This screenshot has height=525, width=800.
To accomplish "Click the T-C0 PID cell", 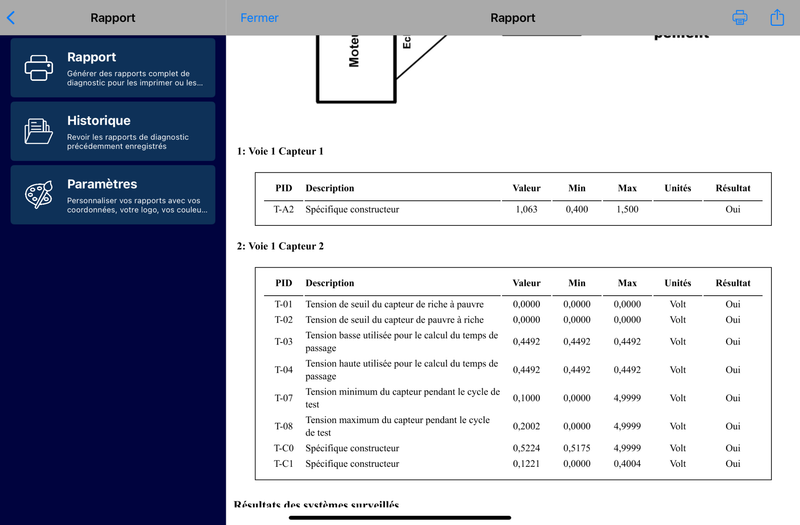I will [x=284, y=448].
